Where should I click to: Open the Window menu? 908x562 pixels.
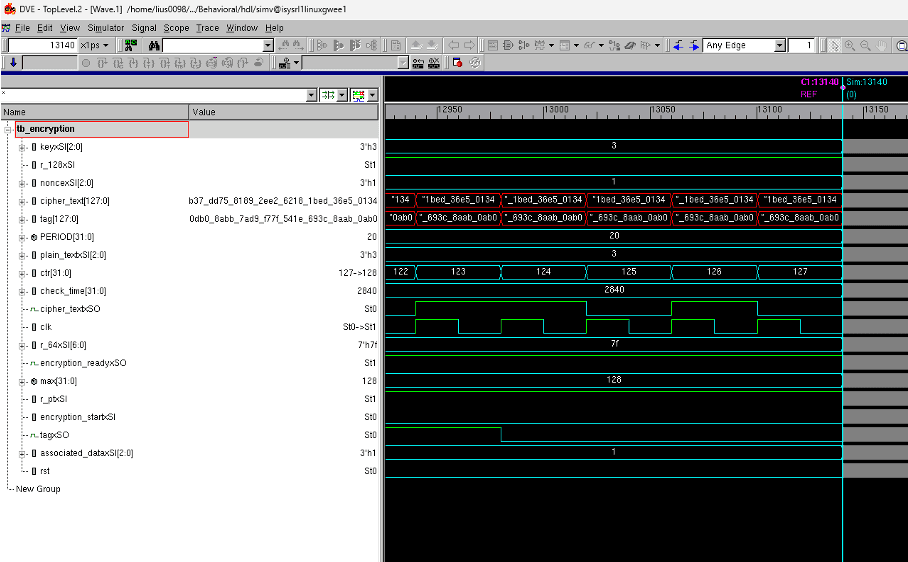coord(242,28)
